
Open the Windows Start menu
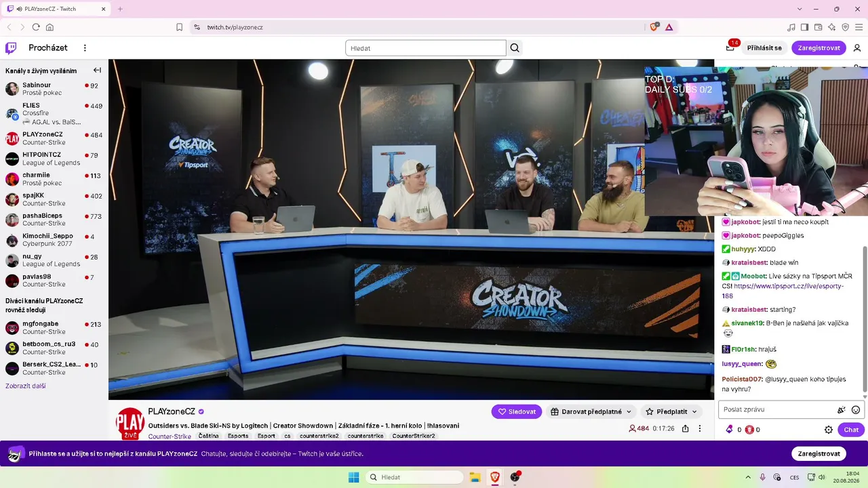coord(353,477)
